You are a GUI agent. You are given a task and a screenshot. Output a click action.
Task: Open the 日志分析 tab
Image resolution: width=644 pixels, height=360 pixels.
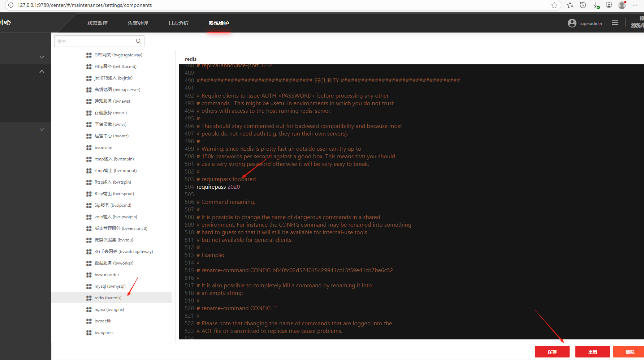pos(178,23)
